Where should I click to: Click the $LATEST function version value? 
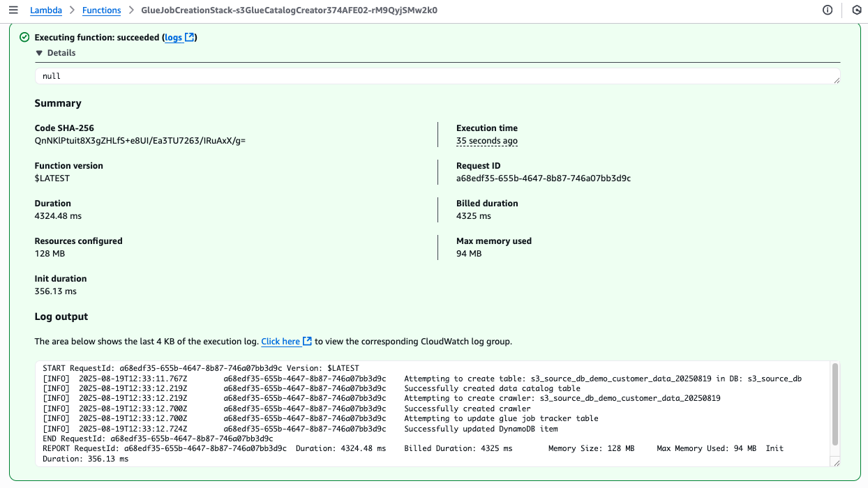tap(52, 178)
